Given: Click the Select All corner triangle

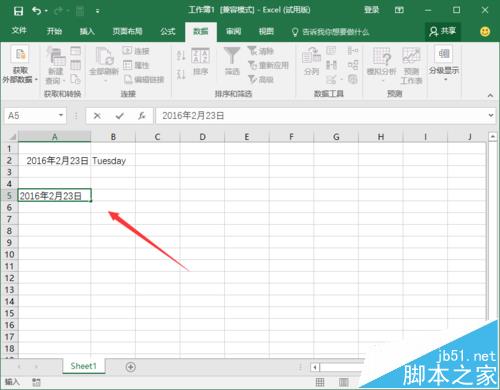Looking at the screenshot, I should tap(12, 136).
